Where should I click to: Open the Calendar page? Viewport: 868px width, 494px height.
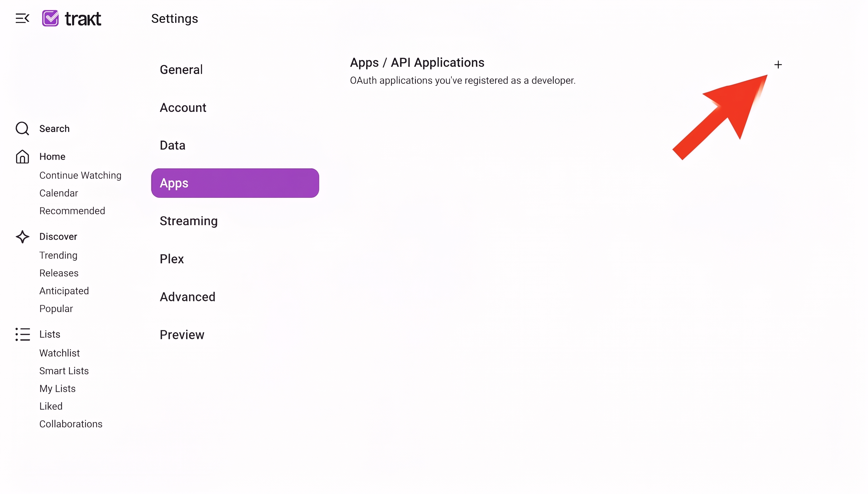[x=59, y=193]
